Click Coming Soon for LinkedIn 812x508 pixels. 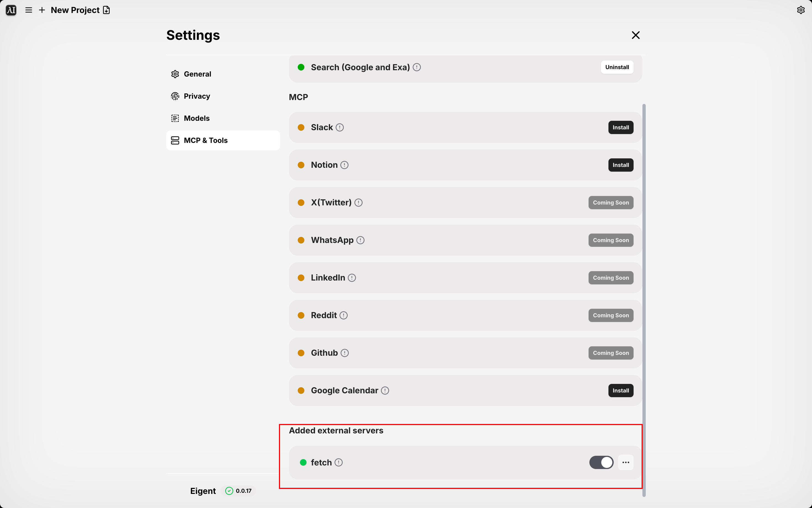coord(611,278)
